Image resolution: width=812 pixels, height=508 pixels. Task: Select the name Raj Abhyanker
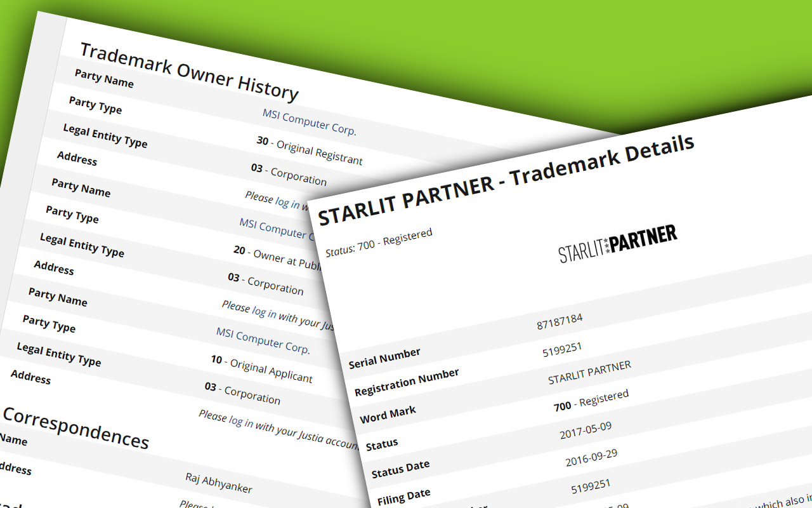pyautogui.click(x=219, y=483)
